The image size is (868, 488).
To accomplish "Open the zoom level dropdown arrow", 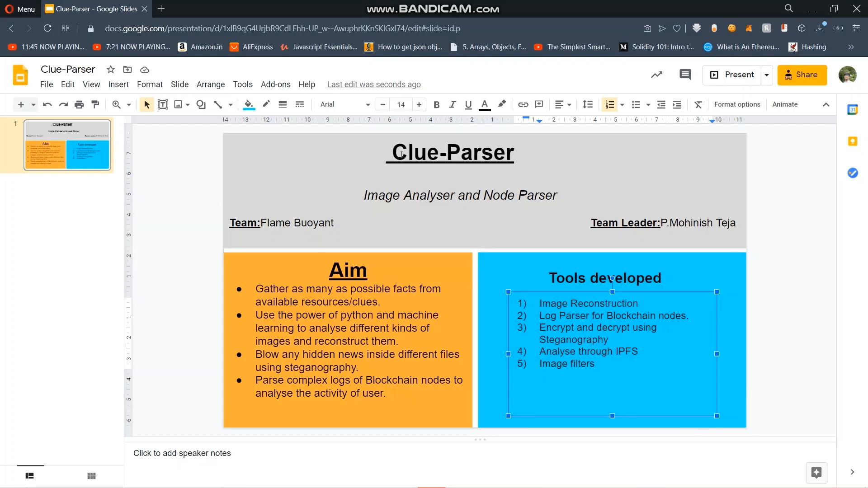I will click(129, 104).
